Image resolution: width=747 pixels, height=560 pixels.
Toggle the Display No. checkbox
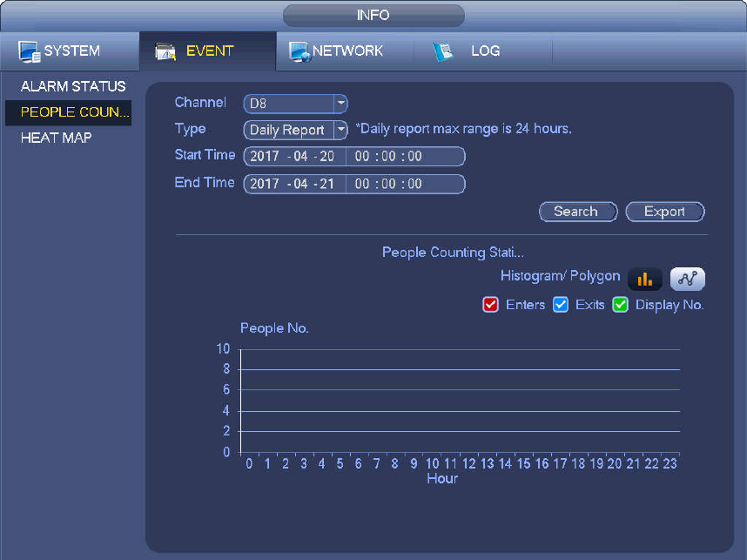click(x=620, y=305)
